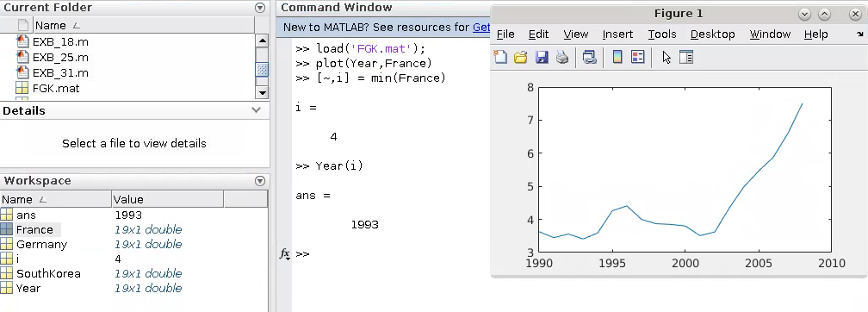The image size is (868, 312).
Task: Click France variable icon in Workspace
Action: pyautogui.click(x=7, y=229)
